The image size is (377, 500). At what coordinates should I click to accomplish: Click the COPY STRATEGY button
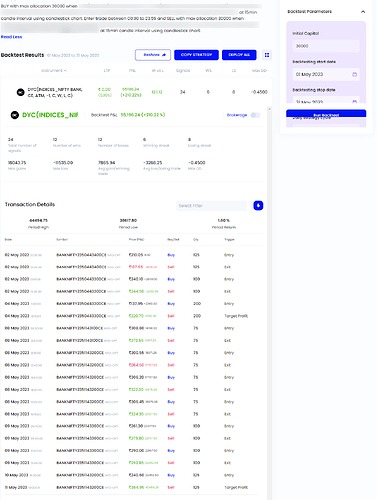coord(196,55)
